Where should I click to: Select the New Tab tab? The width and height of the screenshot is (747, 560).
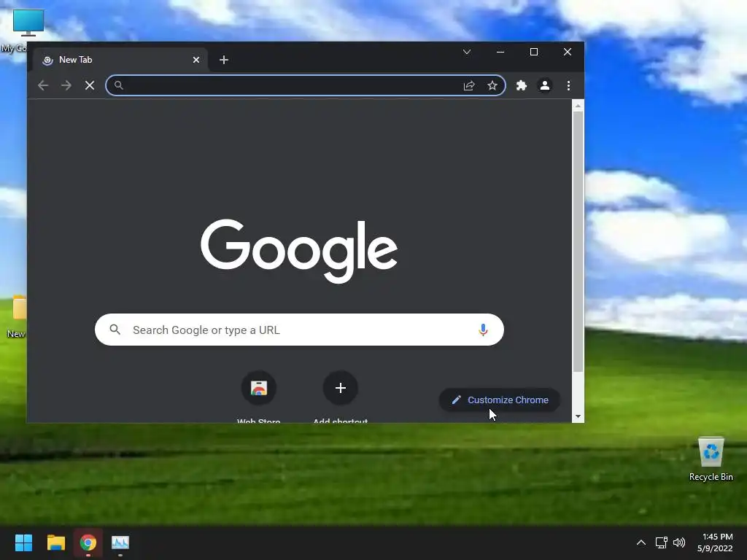coord(120,60)
